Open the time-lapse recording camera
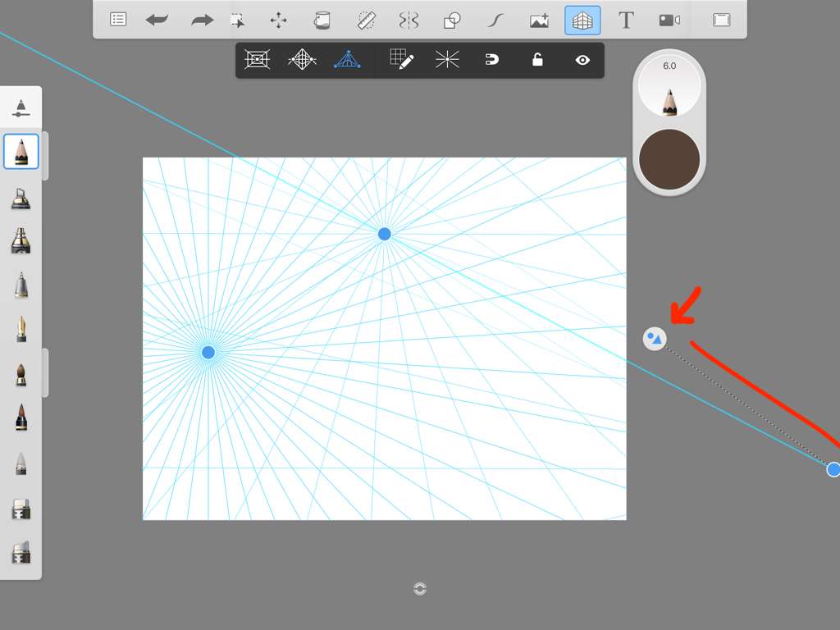Image resolution: width=840 pixels, height=630 pixels. [669, 21]
